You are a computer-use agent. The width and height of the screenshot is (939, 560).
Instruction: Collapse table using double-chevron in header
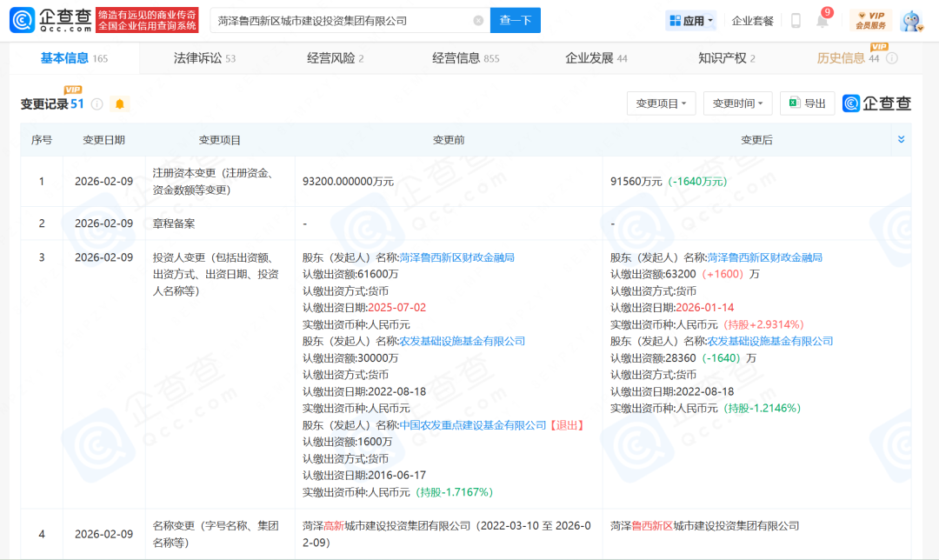(x=901, y=140)
